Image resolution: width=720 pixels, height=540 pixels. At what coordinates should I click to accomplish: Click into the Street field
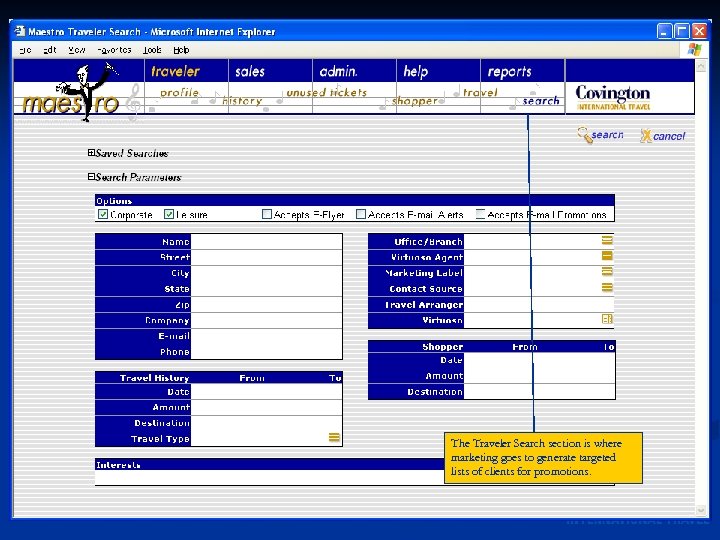click(266, 257)
